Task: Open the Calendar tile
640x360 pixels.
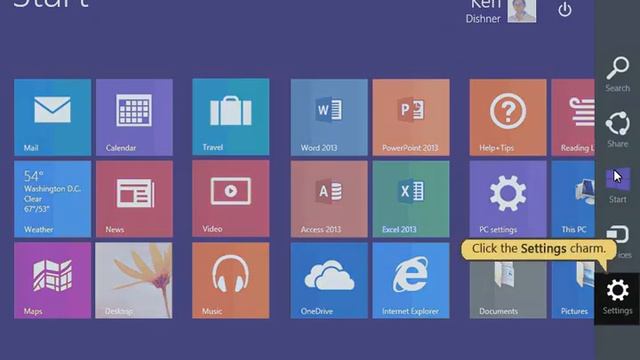Action: [x=134, y=118]
